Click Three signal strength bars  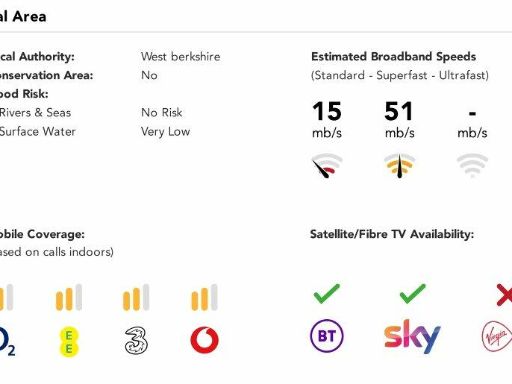[136, 297]
